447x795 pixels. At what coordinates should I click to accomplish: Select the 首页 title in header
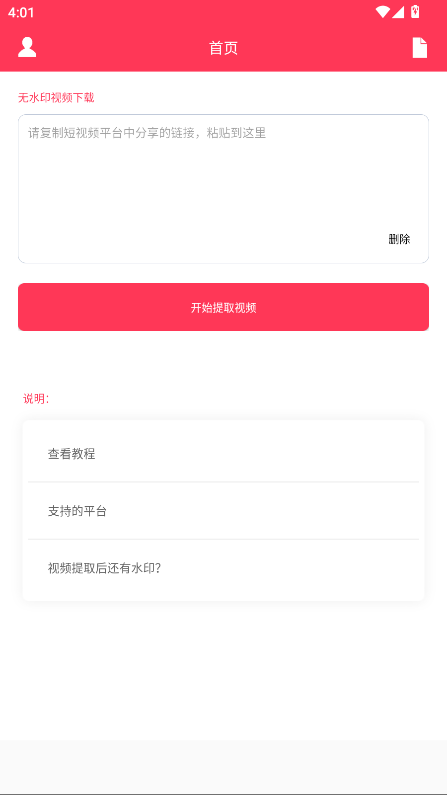click(224, 48)
